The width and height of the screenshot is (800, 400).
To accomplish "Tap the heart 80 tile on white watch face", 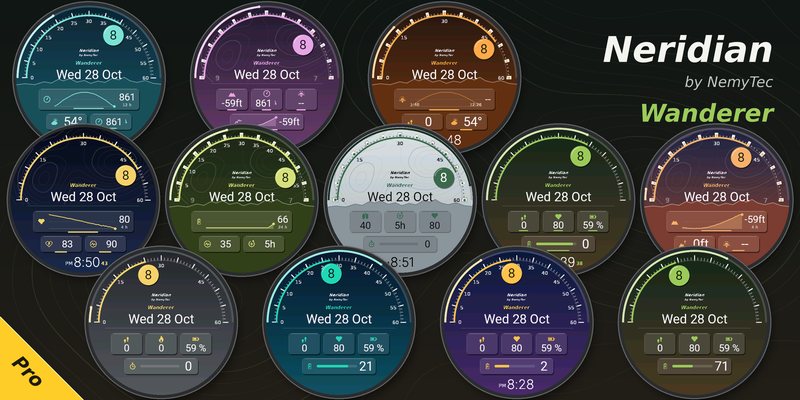I will click(435, 221).
